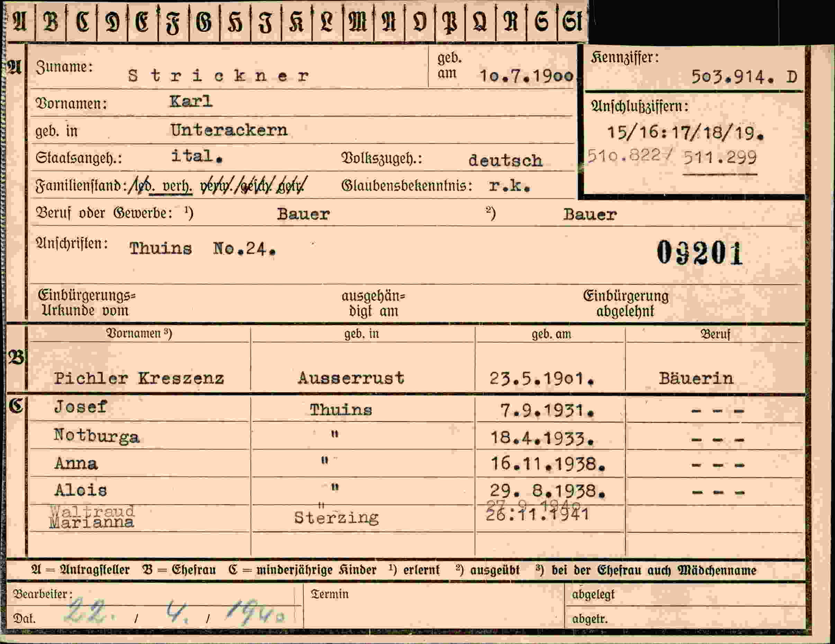
Task: Click the occupation 'Bäuerin'
Action: [695, 378]
